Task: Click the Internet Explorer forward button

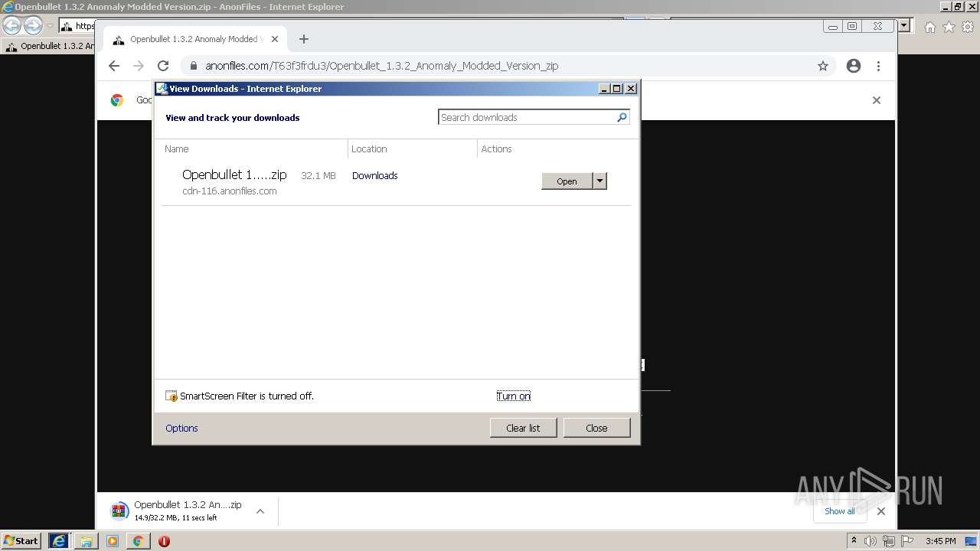Action: [x=33, y=26]
